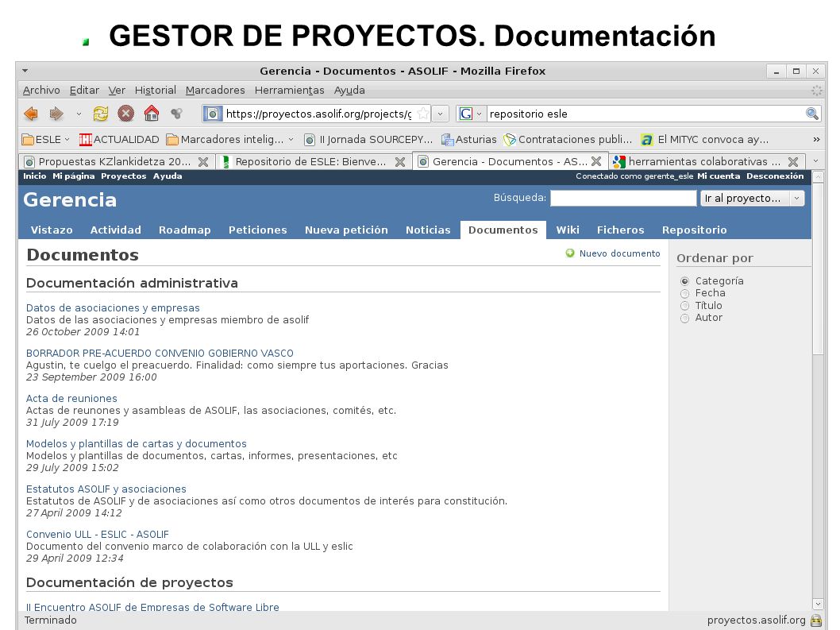
Task: Open the Herramientas menu
Action: pyautogui.click(x=289, y=90)
